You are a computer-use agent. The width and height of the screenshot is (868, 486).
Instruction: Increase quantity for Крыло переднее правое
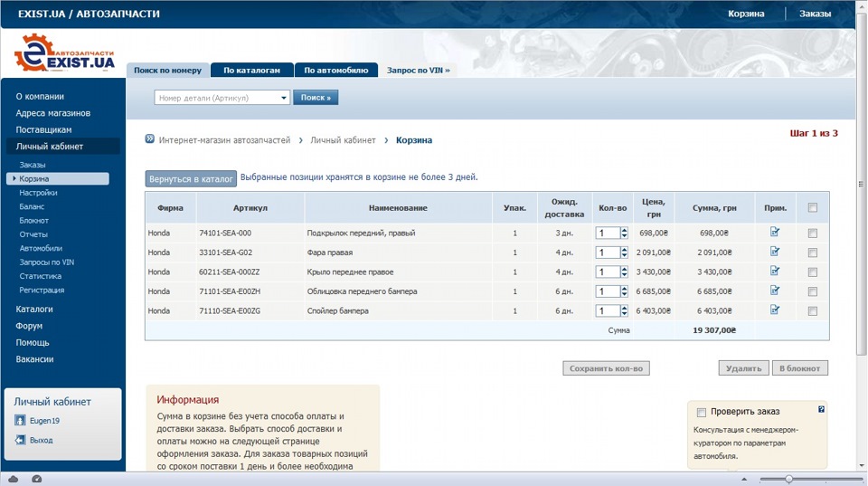pyautogui.click(x=625, y=269)
